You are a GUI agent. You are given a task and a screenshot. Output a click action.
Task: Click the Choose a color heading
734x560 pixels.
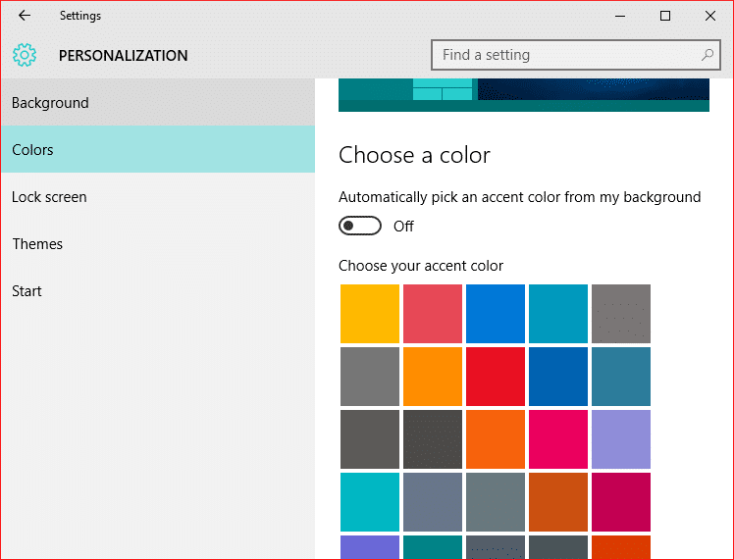click(x=414, y=155)
